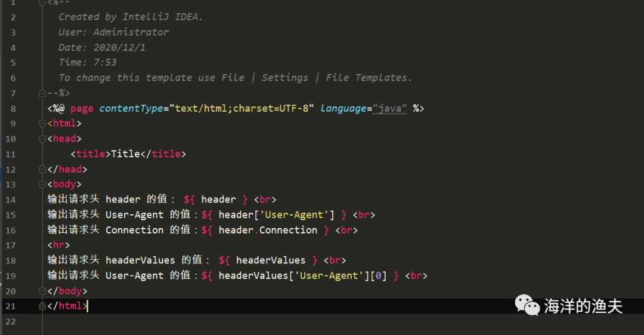Click '${ header }' expression on line 14
644x335 pixels.
216,199
